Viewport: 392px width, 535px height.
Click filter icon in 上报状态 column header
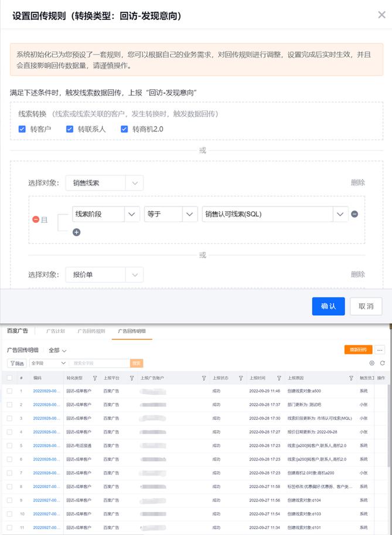tap(241, 378)
